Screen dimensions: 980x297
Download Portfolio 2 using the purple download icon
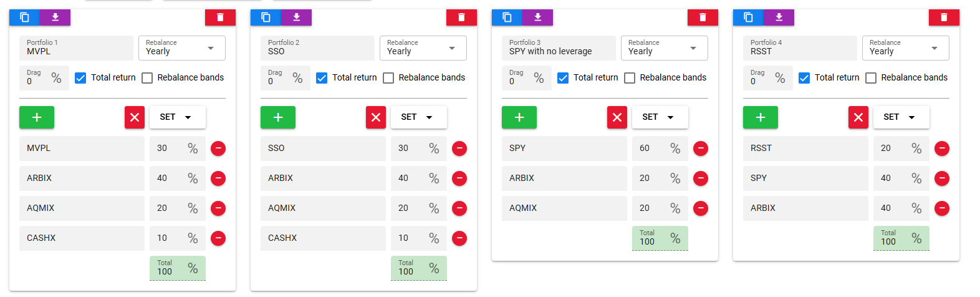click(296, 17)
